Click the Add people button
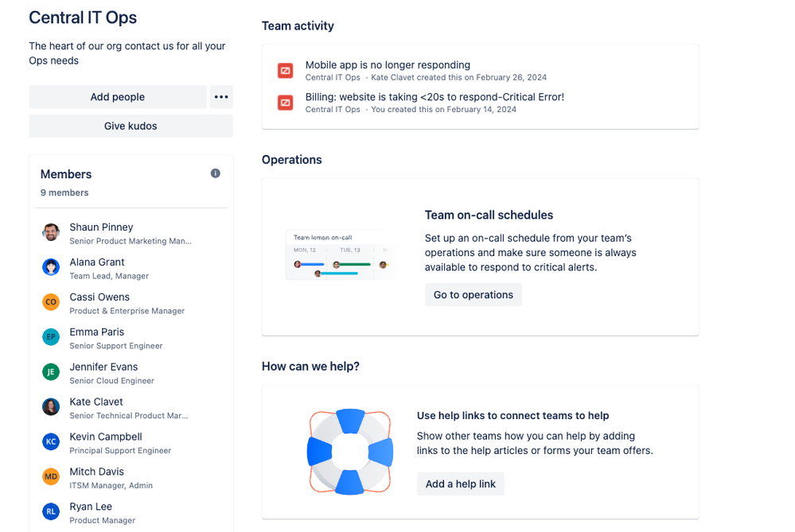 [x=118, y=97]
